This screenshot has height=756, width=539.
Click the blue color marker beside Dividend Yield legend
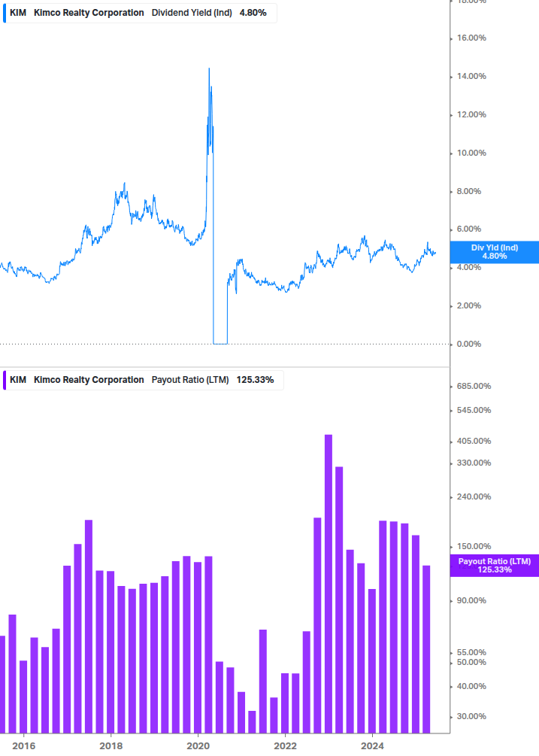(5, 13)
